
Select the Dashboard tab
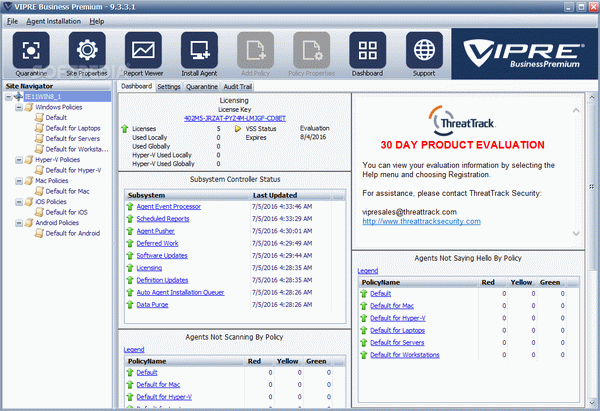[x=136, y=86]
